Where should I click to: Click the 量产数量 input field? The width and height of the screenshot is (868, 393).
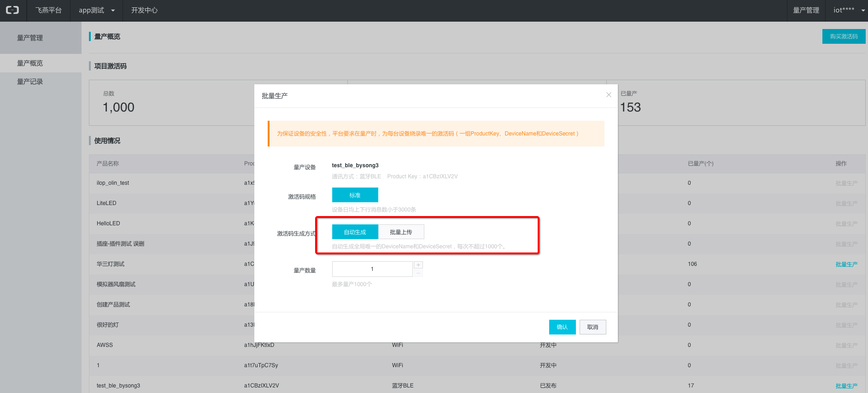(372, 269)
